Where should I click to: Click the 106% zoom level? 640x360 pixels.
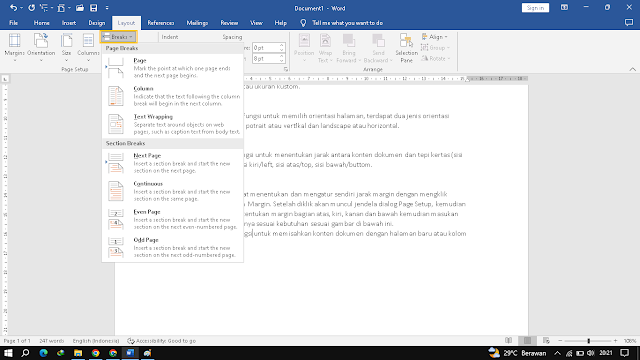coord(630,341)
